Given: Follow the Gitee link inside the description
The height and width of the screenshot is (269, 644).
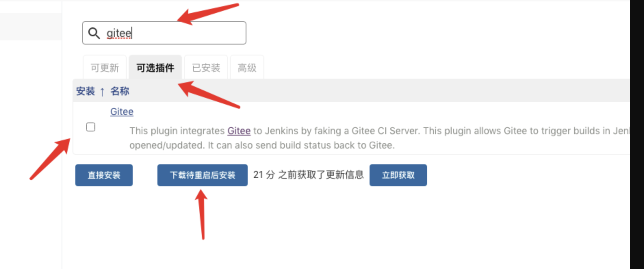Looking at the screenshot, I should 239,131.
